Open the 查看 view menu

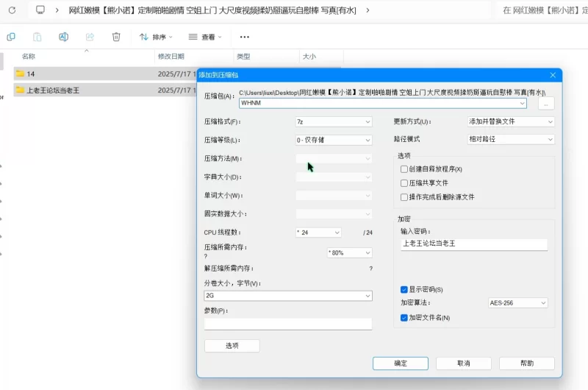[205, 37]
